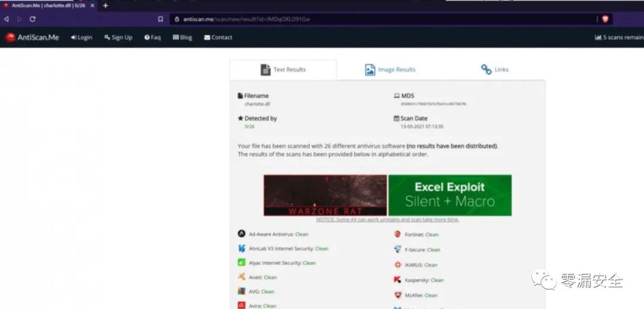Switch to the Links tab
This screenshot has height=309, width=644.
click(494, 70)
